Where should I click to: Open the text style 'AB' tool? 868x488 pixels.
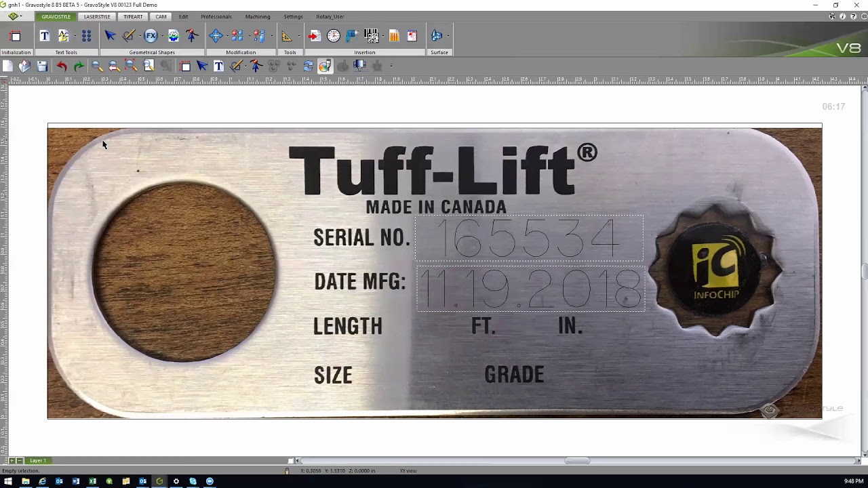click(x=64, y=36)
